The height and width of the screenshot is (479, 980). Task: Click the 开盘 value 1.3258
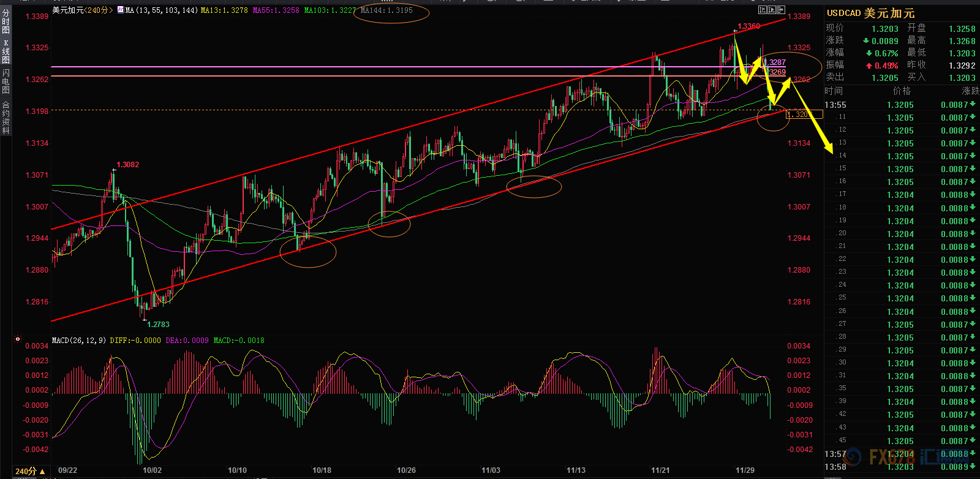point(962,29)
